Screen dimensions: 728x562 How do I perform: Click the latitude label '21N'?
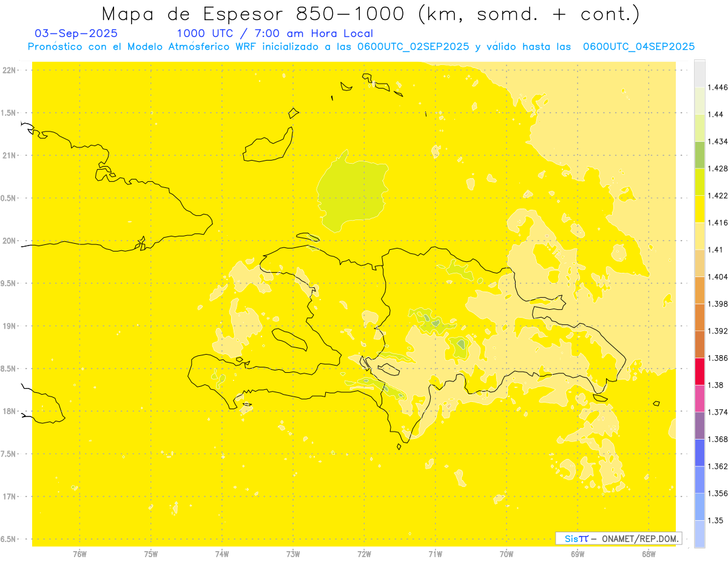tap(8, 156)
